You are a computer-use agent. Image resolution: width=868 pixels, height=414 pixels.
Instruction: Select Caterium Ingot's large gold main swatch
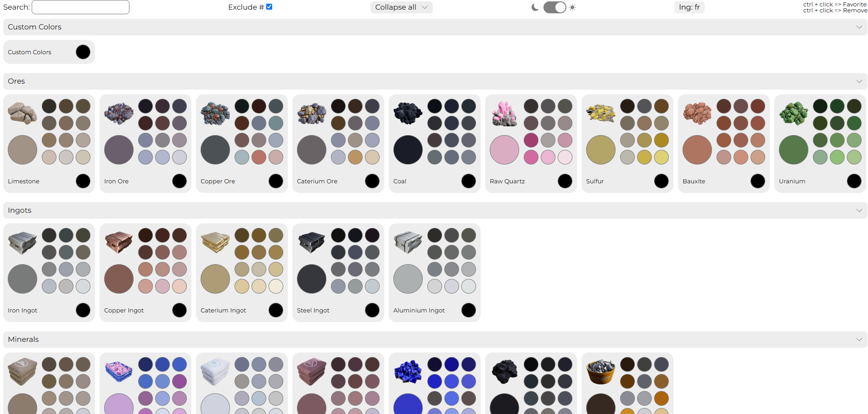pyautogui.click(x=215, y=279)
